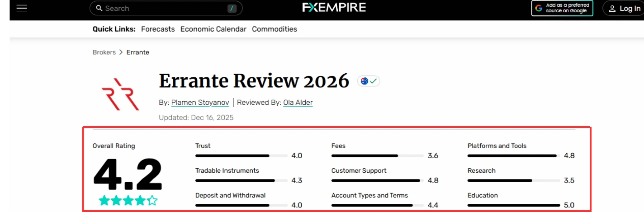
Task: Click the Account Types and Terms label
Action: pos(369,196)
